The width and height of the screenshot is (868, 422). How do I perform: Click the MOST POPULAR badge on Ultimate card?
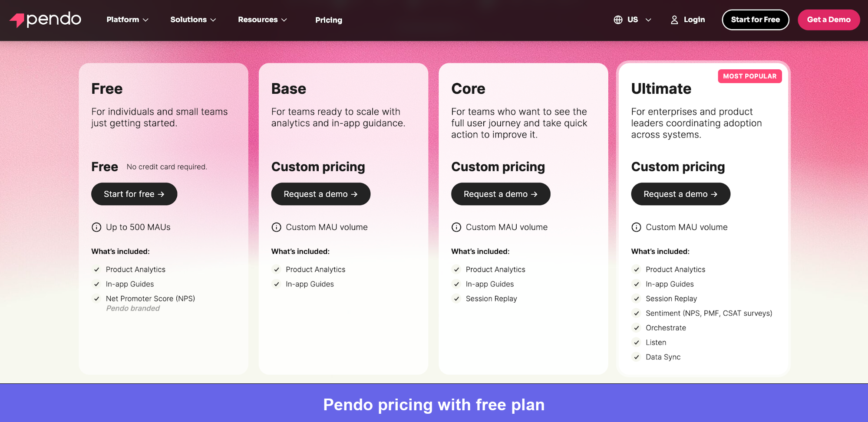click(749, 76)
